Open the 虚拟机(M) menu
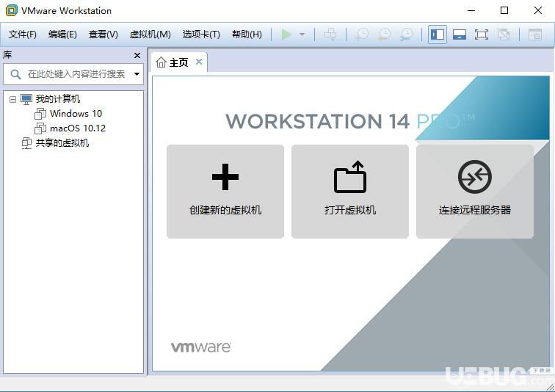Image resolution: width=555 pixels, height=392 pixels. [150, 35]
